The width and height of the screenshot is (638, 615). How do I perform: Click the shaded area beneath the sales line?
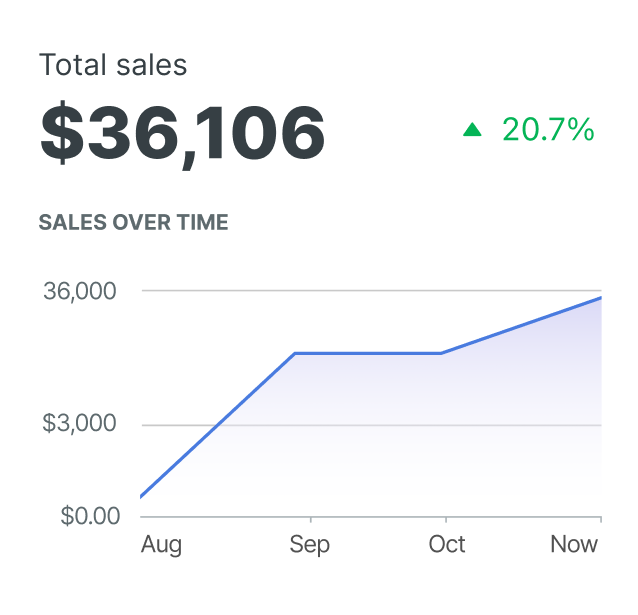(x=400, y=440)
